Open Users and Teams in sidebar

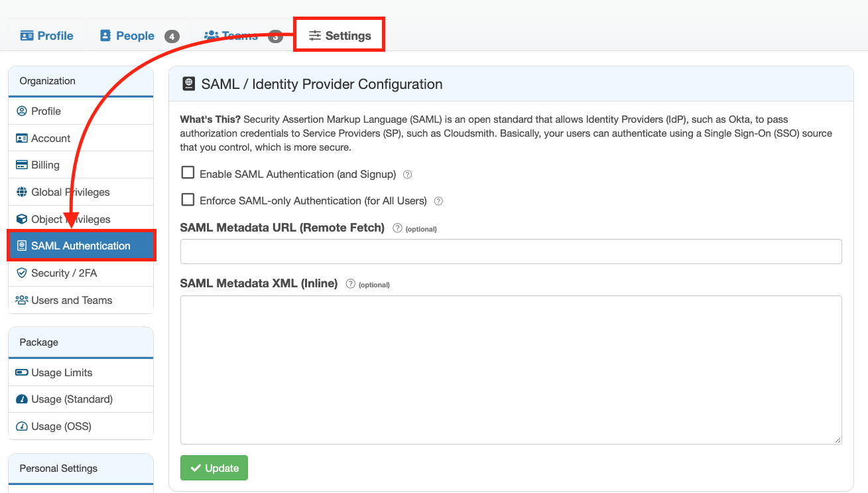pyautogui.click(x=81, y=300)
